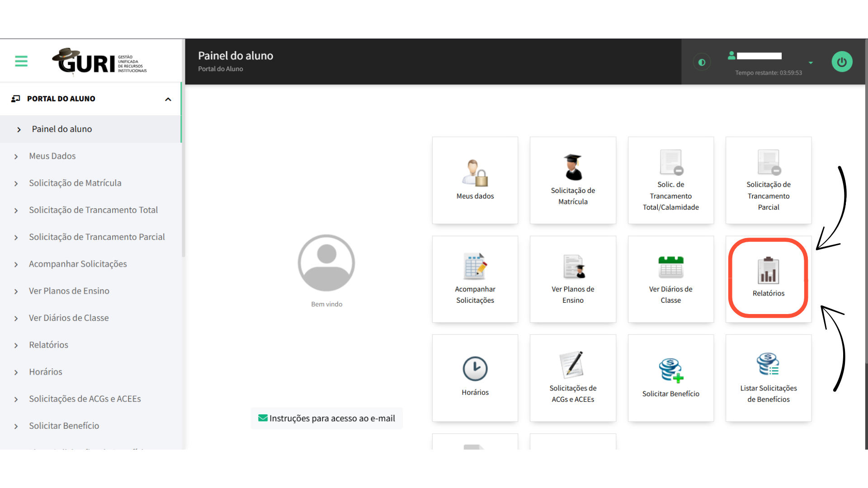Open the user account dropdown arrow

click(x=811, y=63)
